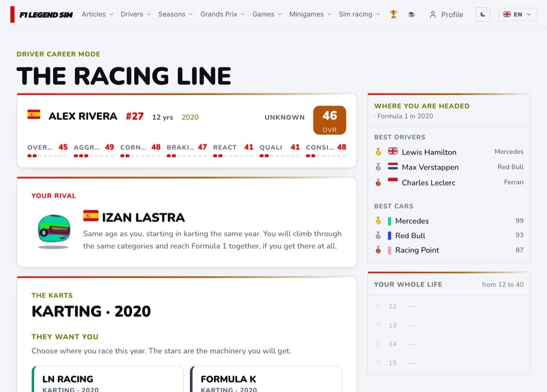Click 'Max Verstappen' driver name
This screenshot has width=547, height=392.
[x=430, y=167]
